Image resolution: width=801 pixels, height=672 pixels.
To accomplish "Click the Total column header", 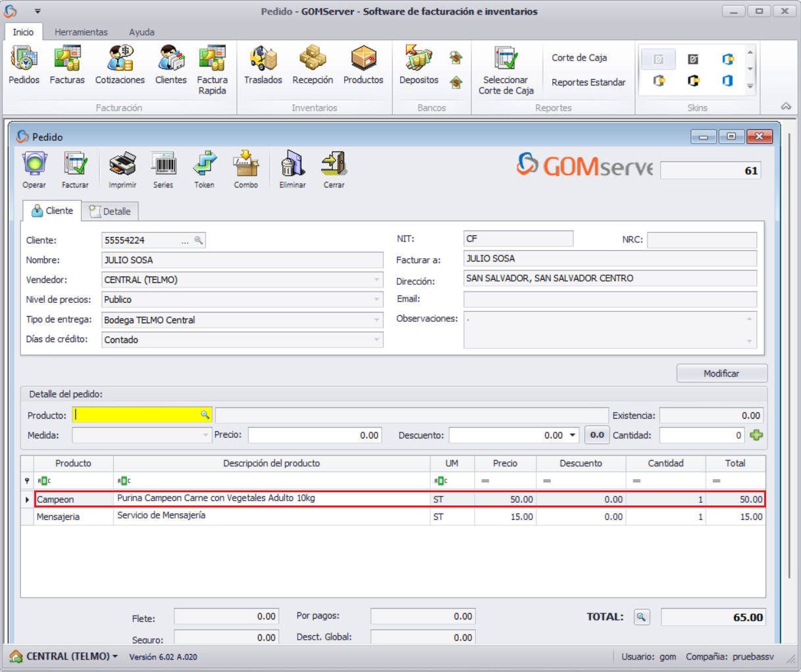I will tap(735, 463).
